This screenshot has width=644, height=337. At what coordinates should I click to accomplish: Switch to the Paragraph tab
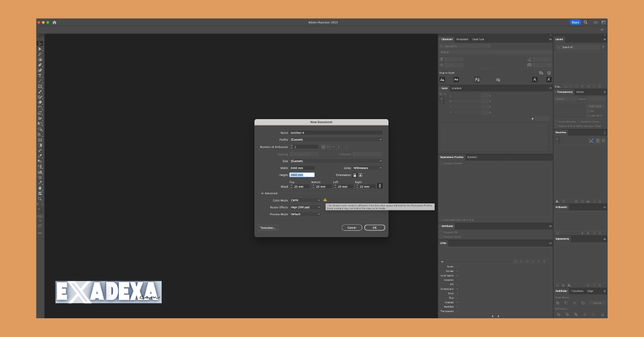[x=463, y=39]
